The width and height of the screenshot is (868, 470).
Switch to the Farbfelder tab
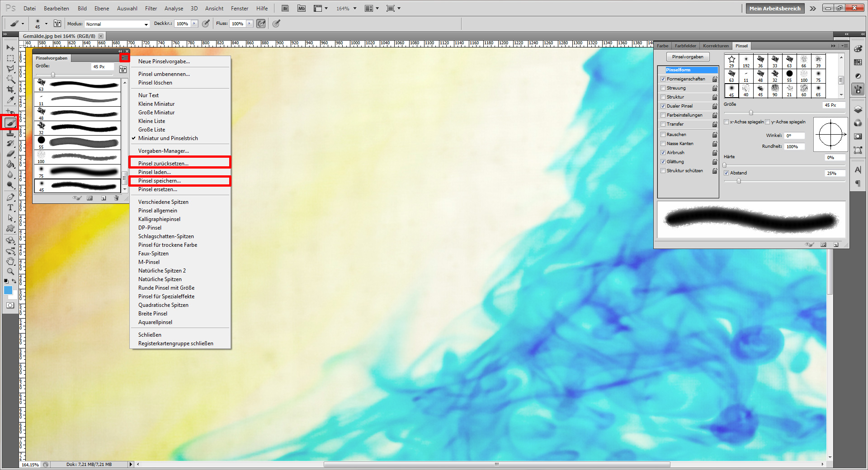[x=685, y=46]
